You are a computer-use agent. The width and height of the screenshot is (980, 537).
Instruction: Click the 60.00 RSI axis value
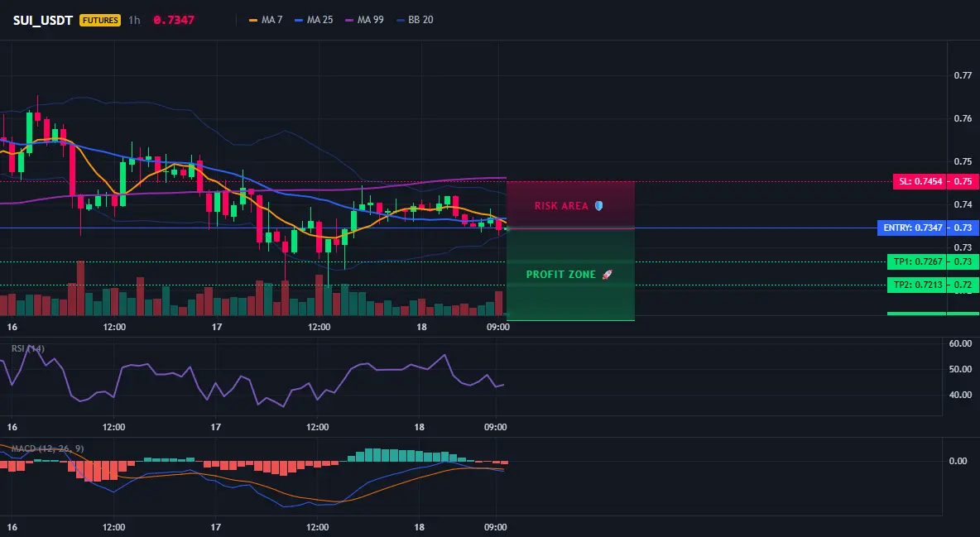click(960, 343)
